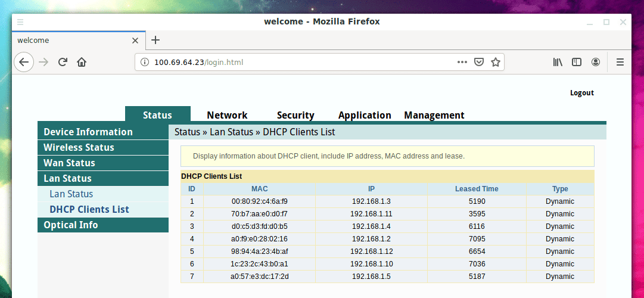Close the welcome tab
The image size is (644, 298).
point(135,41)
